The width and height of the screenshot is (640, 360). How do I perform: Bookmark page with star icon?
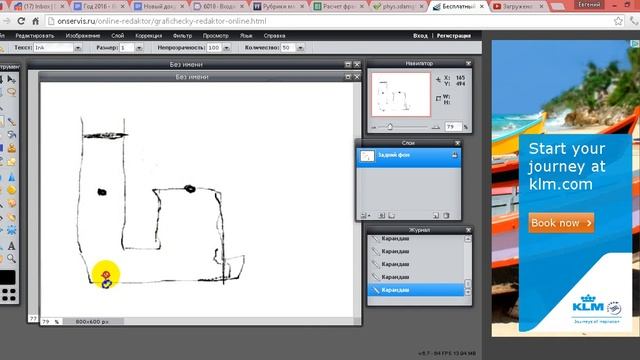(618, 21)
